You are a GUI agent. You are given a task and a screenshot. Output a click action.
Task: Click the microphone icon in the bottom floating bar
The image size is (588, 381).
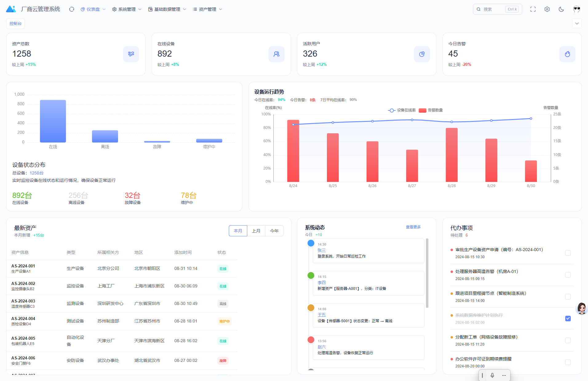[492, 375]
